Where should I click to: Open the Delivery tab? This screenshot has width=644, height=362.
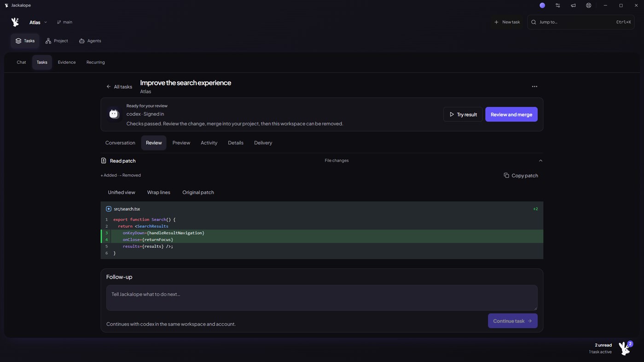point(263,143)
